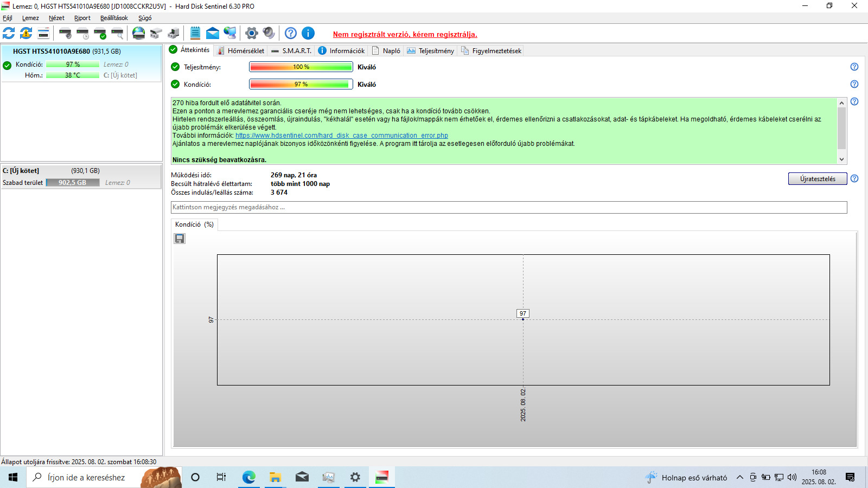Open the Riport menu
The width and height of the screenshot is (868, 488).
(x=82, y=18)
